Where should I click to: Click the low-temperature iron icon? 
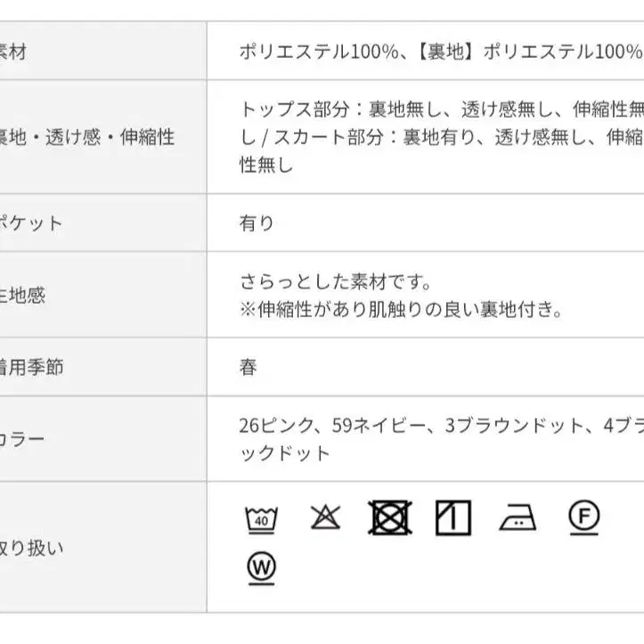click(x=518, y=518)
